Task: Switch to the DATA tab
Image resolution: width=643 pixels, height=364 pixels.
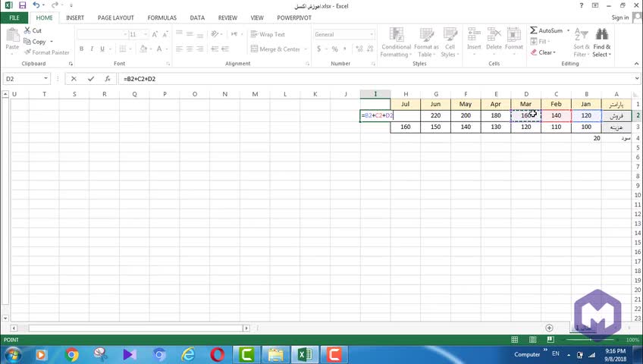Action: pos(197,17)
